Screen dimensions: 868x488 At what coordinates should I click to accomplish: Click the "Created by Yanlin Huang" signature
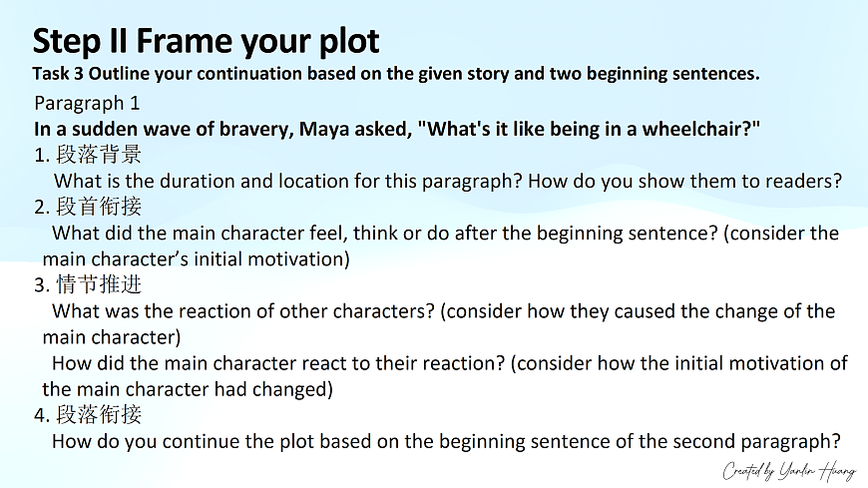tap(788, 470)
